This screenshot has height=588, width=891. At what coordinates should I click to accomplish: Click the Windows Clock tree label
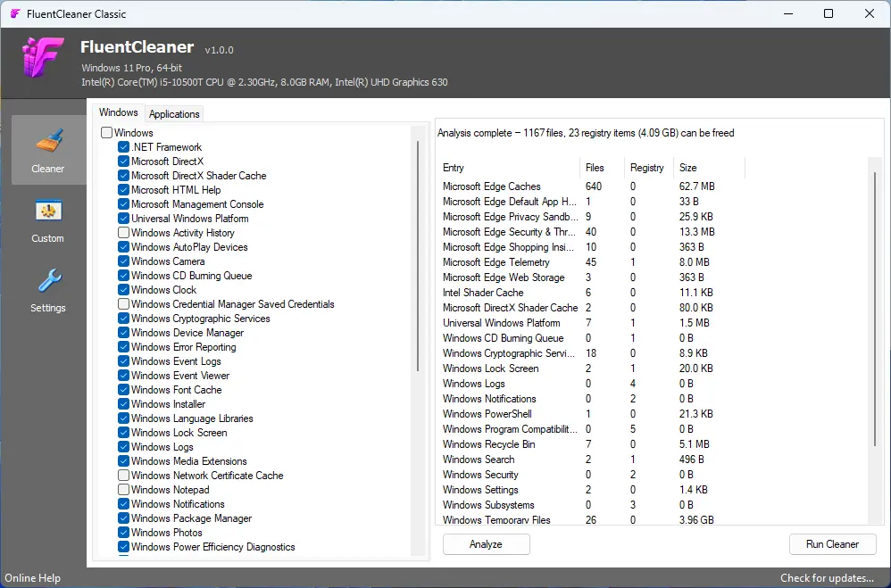pos(163,290)
